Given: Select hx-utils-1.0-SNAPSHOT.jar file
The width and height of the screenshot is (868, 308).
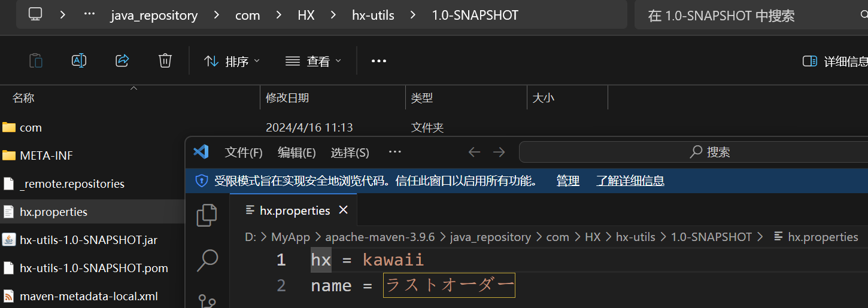Looking at the screenshot, I should click(x=89, y=240).
